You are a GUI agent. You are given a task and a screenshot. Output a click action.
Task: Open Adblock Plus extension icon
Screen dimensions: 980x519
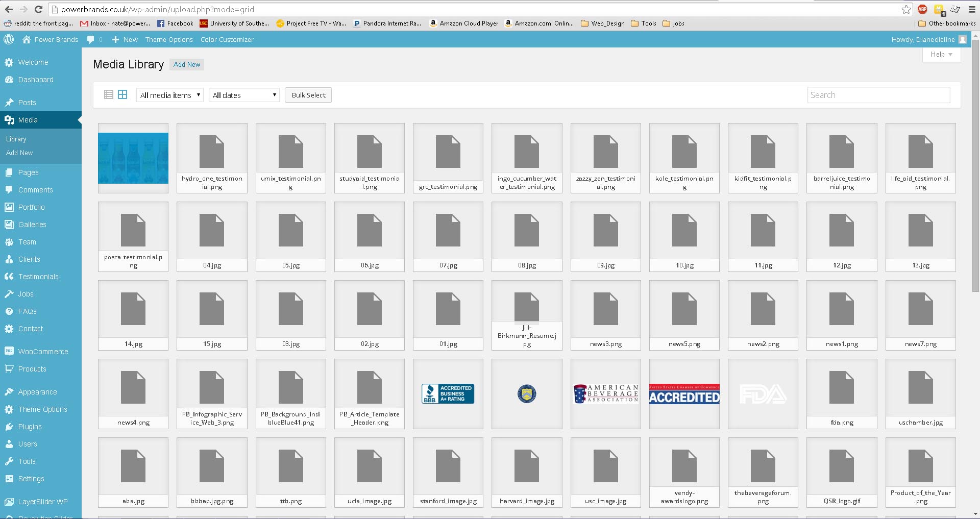pyautogui.click(x=922, y=9)
